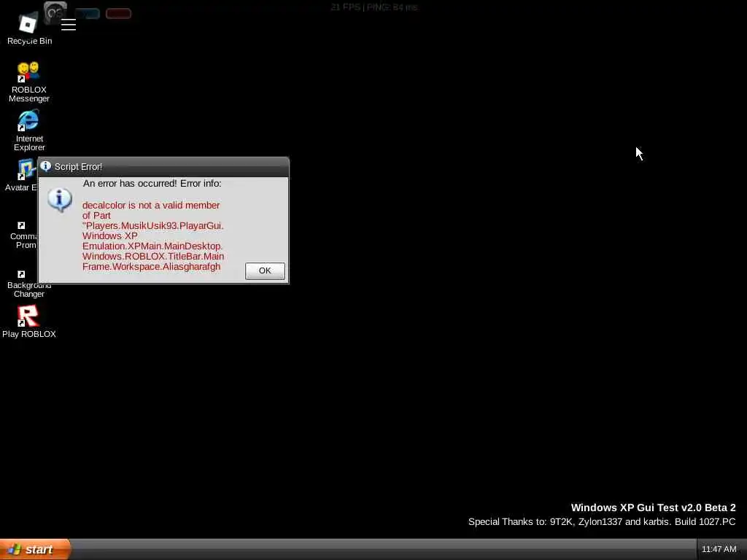Viewport: 747px width, 560px height.
Task: Click the Special Thanks credits line
Action: [x=602, y=522]
